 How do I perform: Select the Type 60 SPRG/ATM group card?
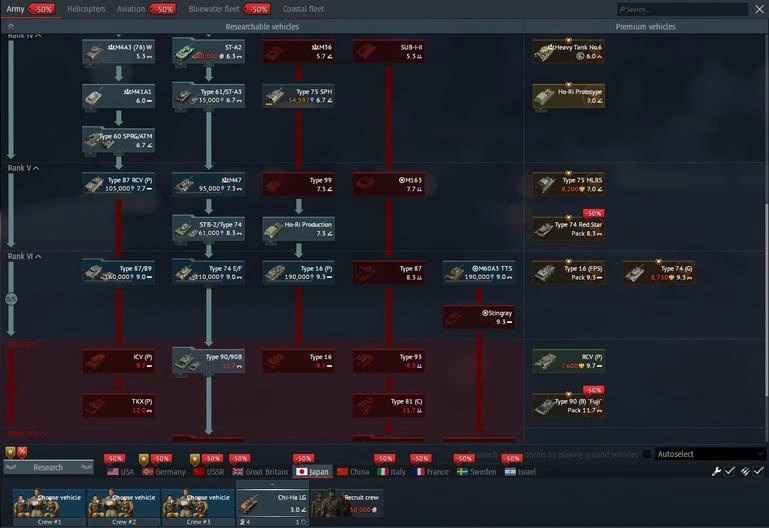[x=119, y=140]
